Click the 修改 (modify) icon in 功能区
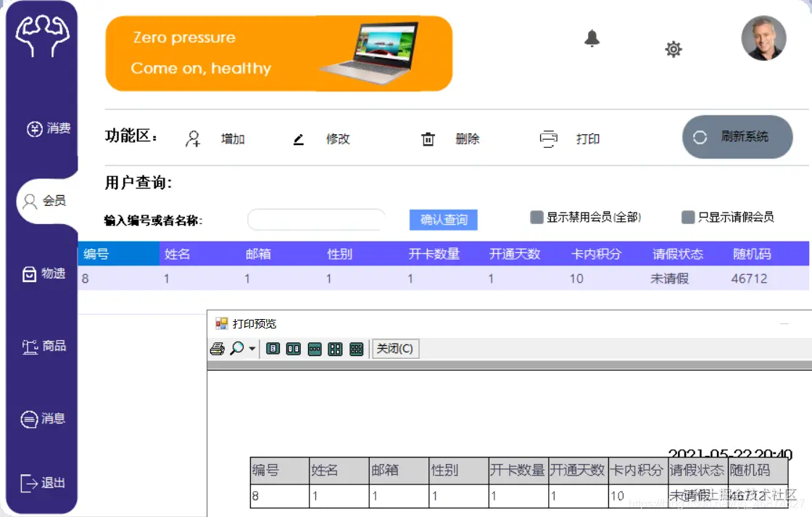Image resolution: width=812 pixels, height=517 pixels. 299,138
